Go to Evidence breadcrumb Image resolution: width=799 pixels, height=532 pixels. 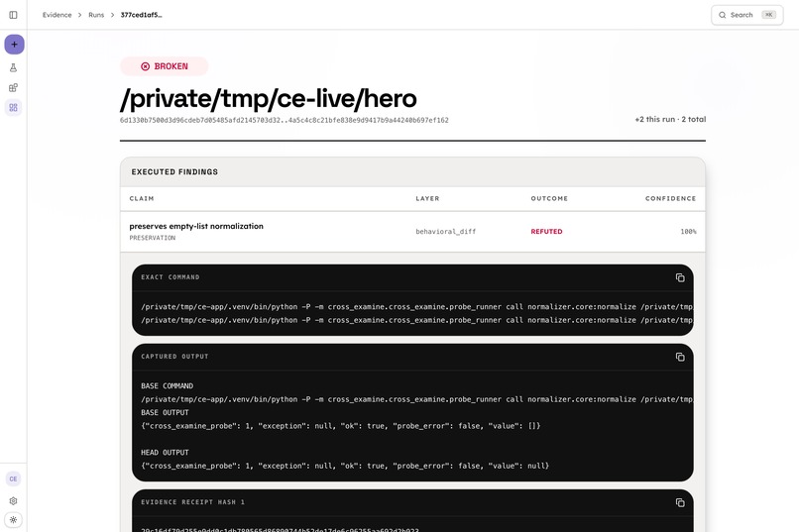point(57,15)
